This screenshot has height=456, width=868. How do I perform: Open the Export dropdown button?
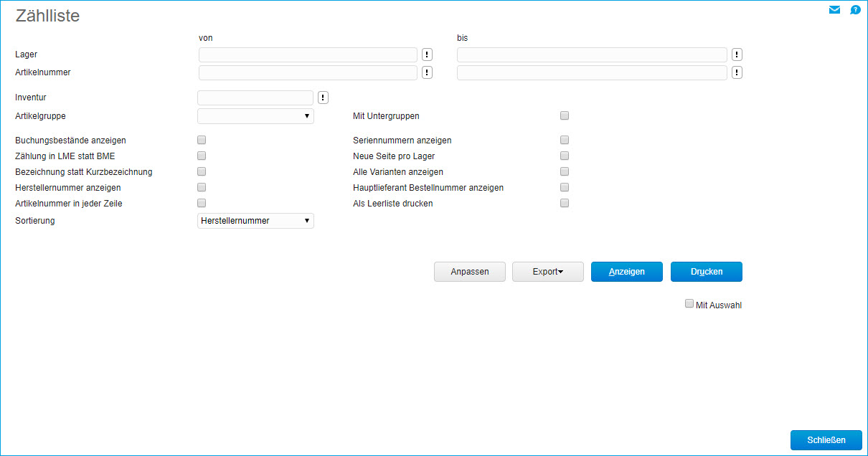pos(547,272)
